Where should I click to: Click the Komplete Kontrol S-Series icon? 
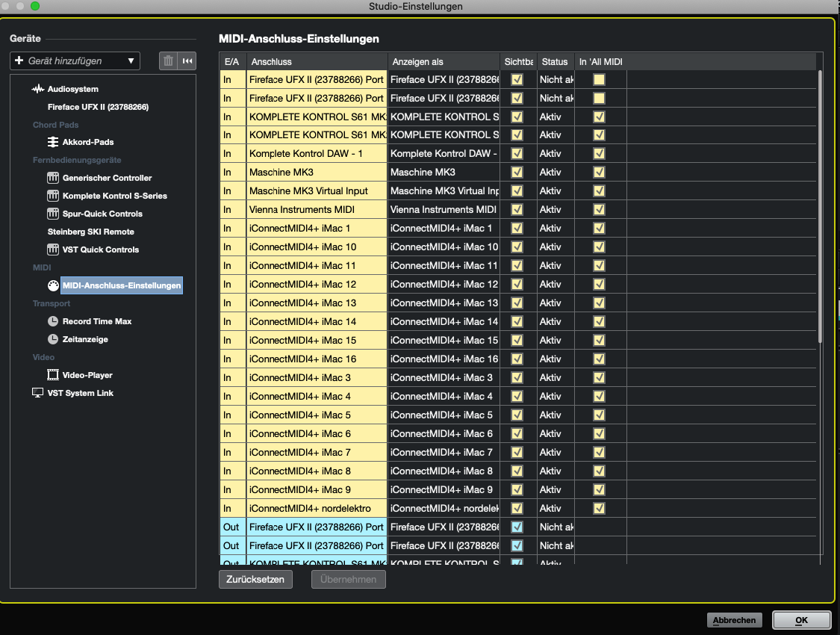coord(52,196)
